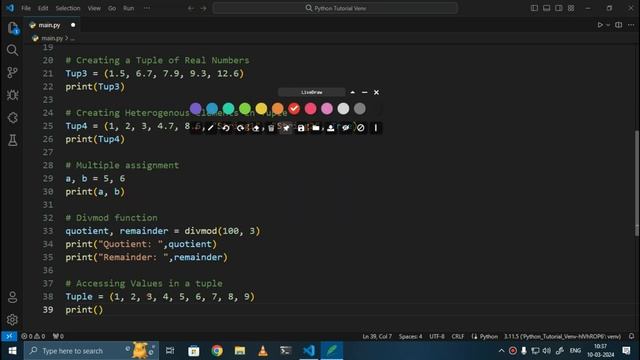This screenshot has height=360, width=640.
Task: Click the editor vertical scrollbar thumb
Action: 636,183
